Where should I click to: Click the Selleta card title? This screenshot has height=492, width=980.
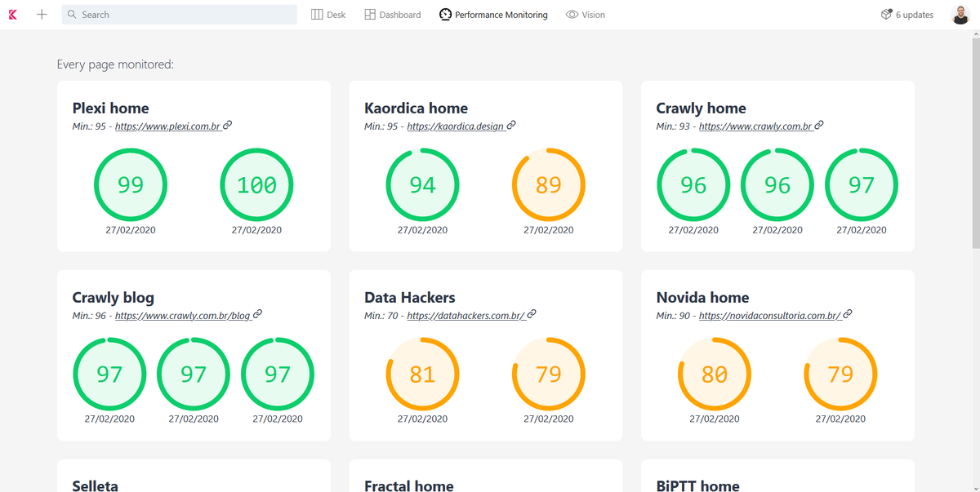95,485
